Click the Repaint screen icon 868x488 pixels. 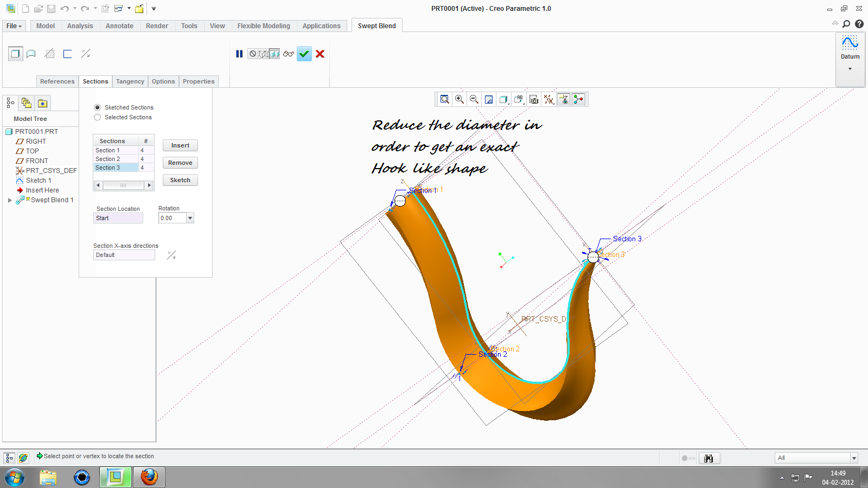coord(489,99)
